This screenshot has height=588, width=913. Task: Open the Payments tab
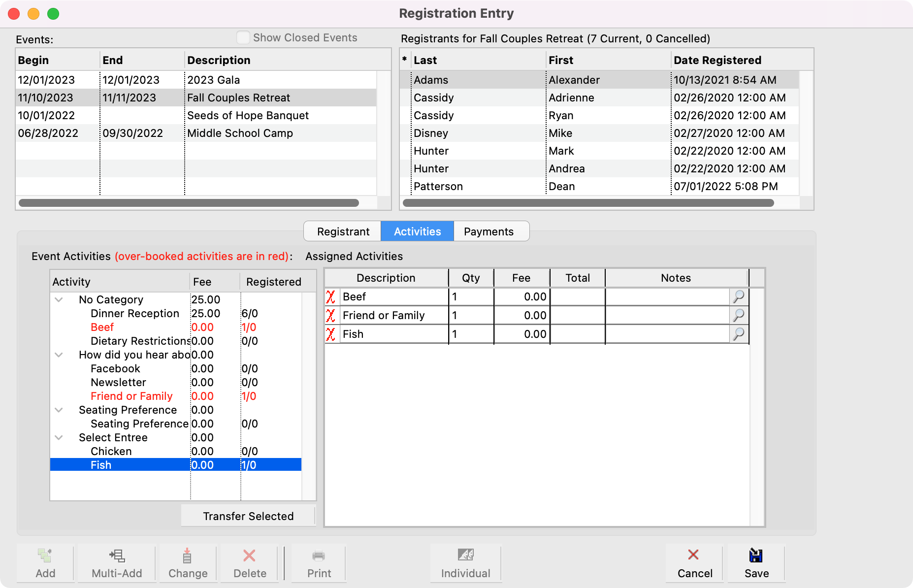click(489, 231)
